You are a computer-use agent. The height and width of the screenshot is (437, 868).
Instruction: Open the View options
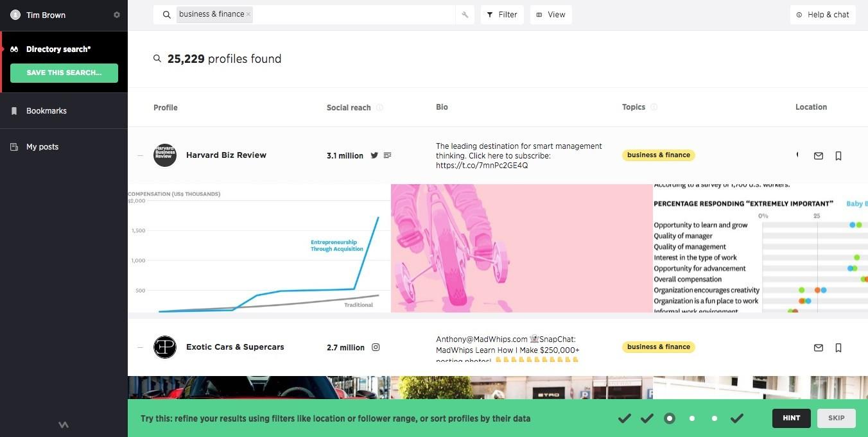click(551, 15)
